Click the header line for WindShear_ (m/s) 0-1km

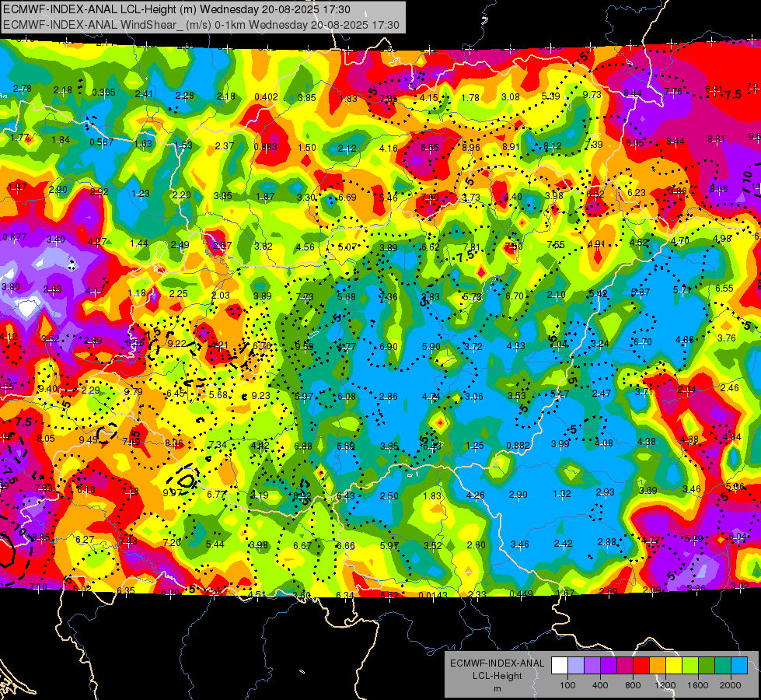point(201,25)
